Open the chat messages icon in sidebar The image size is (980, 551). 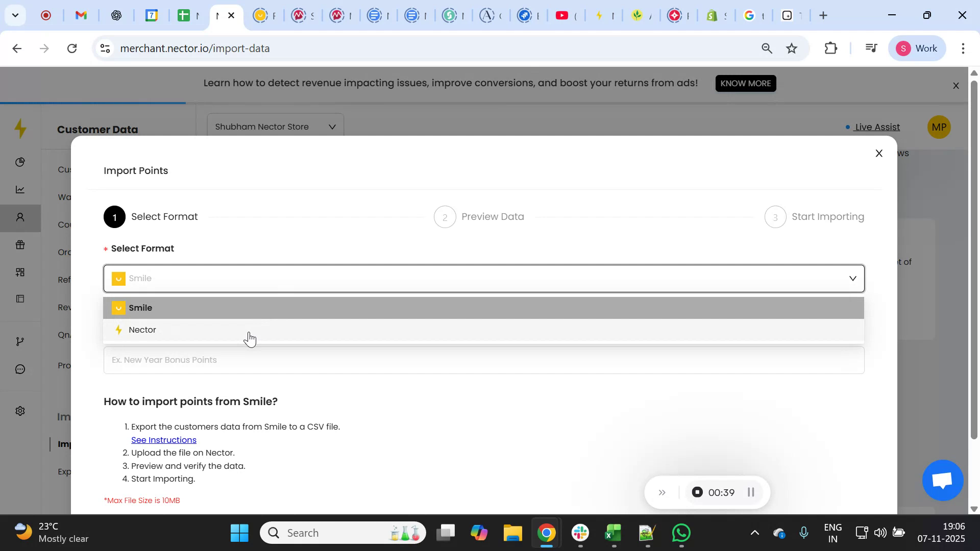[20, 369]
